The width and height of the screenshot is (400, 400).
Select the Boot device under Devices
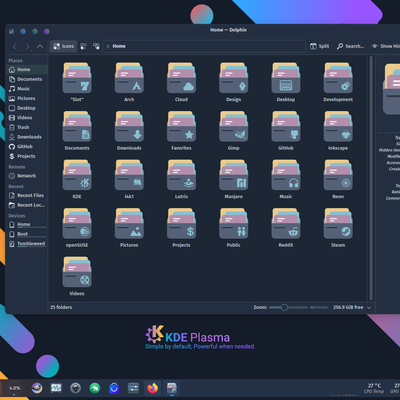click(27, 234)
